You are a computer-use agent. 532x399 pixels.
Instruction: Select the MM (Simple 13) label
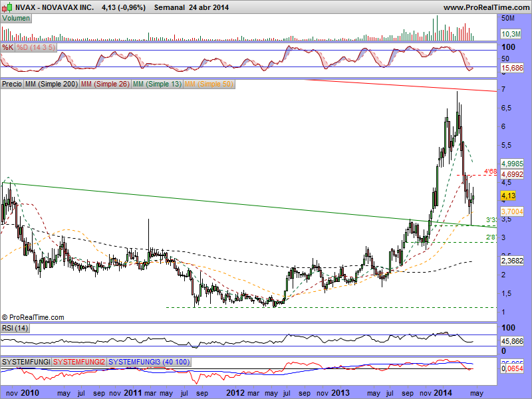[x=157, y=84]
